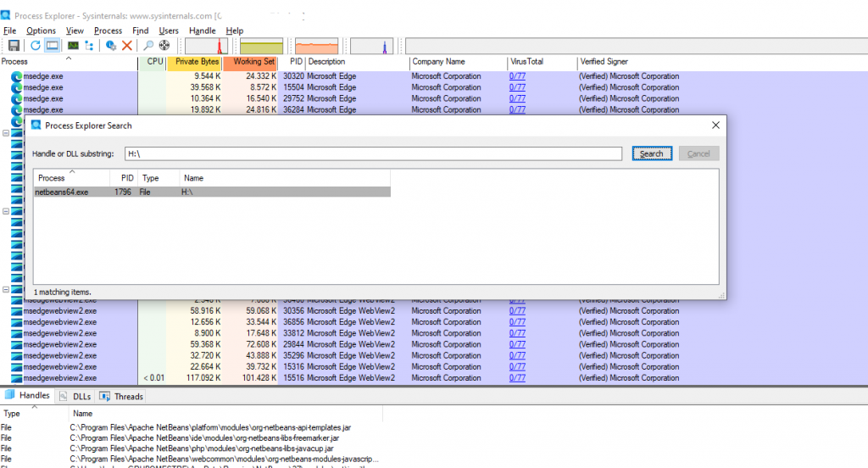This screenshot has height=468, width=868.
Task: Open System Information graph icon
Action: (73, 46)
